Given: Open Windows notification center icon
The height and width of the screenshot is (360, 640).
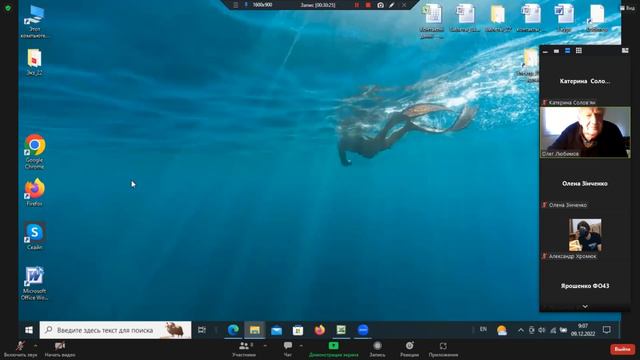Looking at the screenshot, I should (607, 330).
